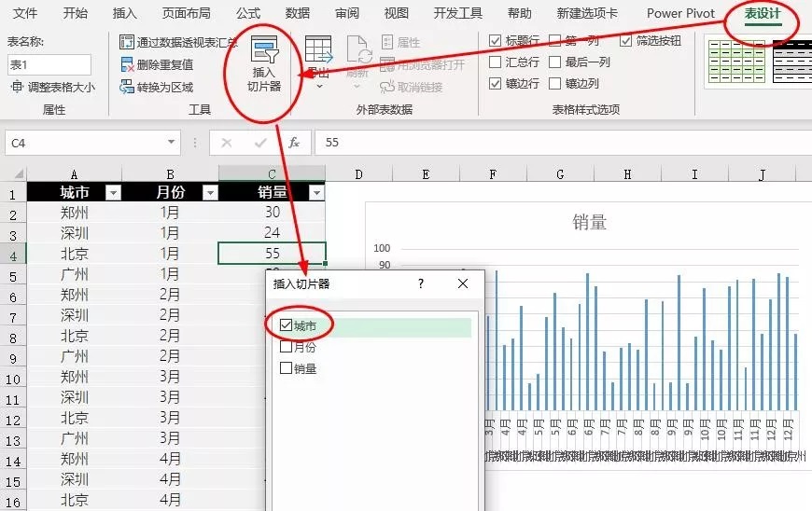
Task: Expand the Export (导出) dropdown arrow
Action: point(319,86)
